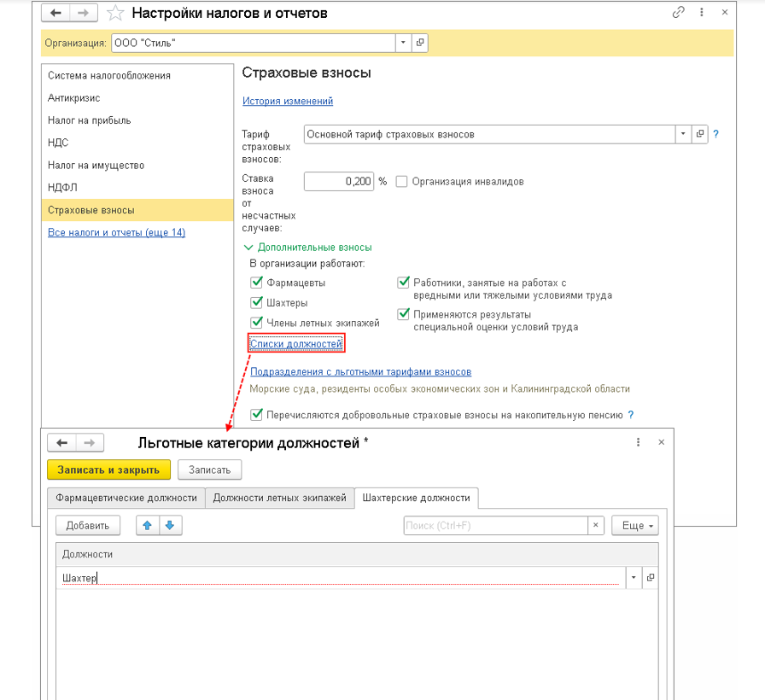Viewport: 765px width, 700px height.
Task: Collapse the Дополнительные взносы section
Action: point(249,248)
